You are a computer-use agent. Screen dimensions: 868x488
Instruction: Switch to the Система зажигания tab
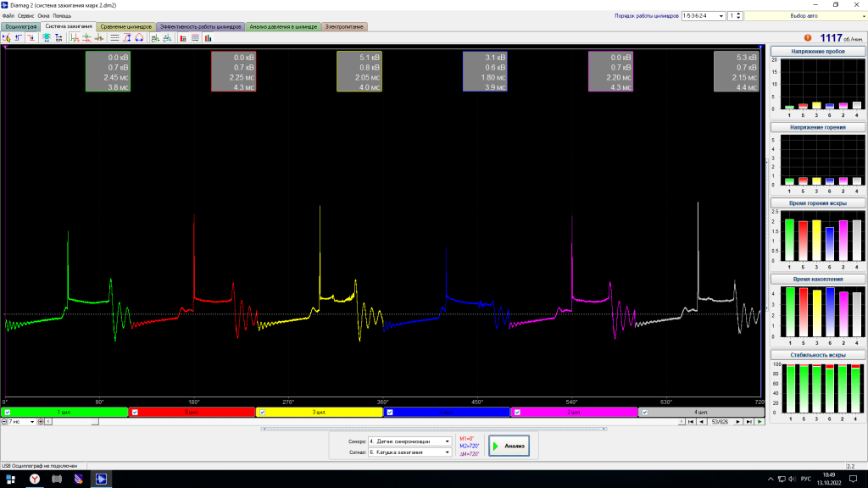pyautogui.click(x=69, y=26)
